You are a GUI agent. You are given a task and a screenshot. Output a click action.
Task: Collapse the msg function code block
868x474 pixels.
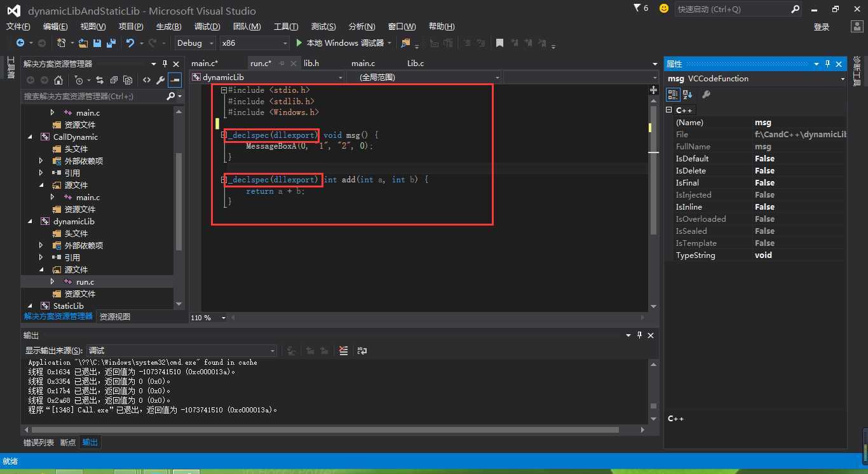(224, 135)
